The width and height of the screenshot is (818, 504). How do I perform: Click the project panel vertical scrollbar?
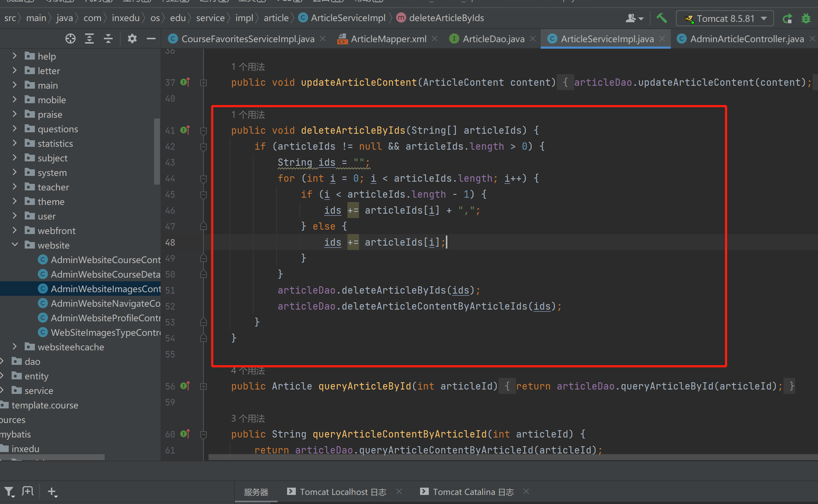click(157, 151)
